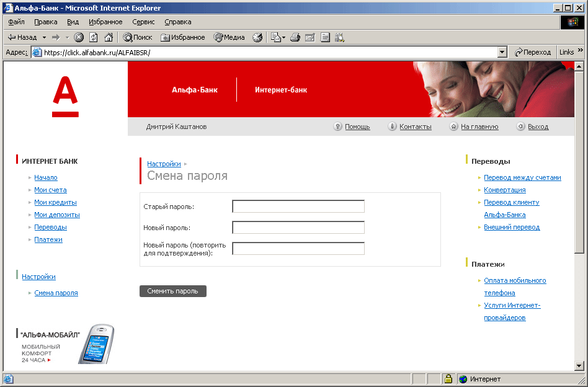Open the Правка menu
The image size is (588, 387).
coord(46,22)
